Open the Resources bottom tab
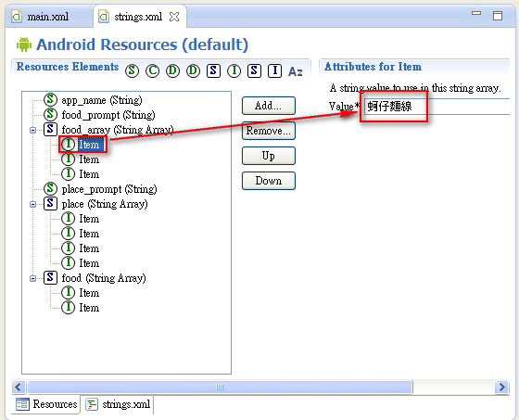The image size is (519, 420). pyautogui.click(x=46, y=404)
